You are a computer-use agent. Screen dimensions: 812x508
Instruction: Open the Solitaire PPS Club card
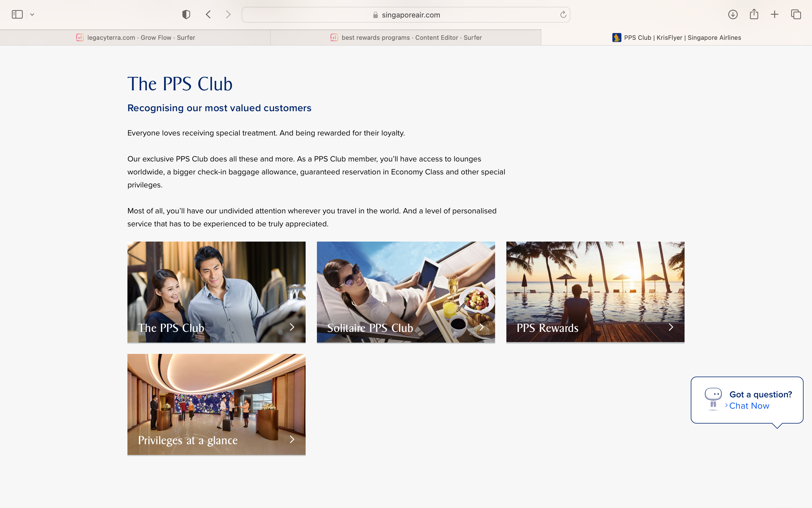point(406,292)
